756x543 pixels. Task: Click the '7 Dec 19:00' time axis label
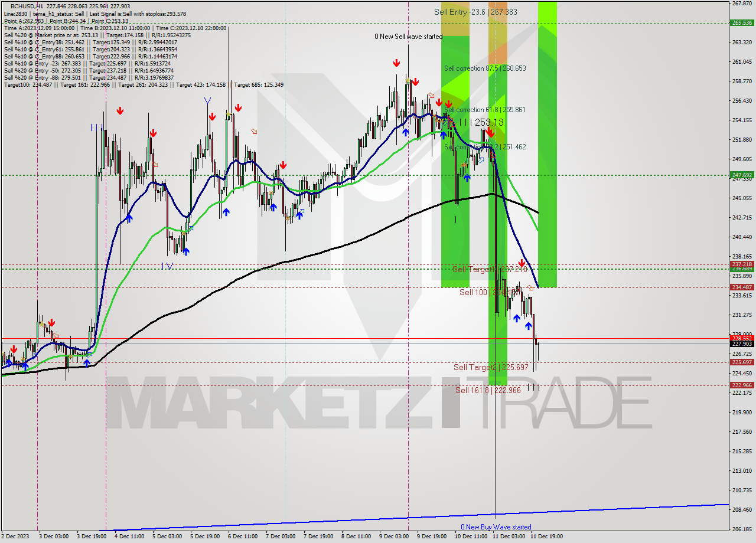point(318,537)
